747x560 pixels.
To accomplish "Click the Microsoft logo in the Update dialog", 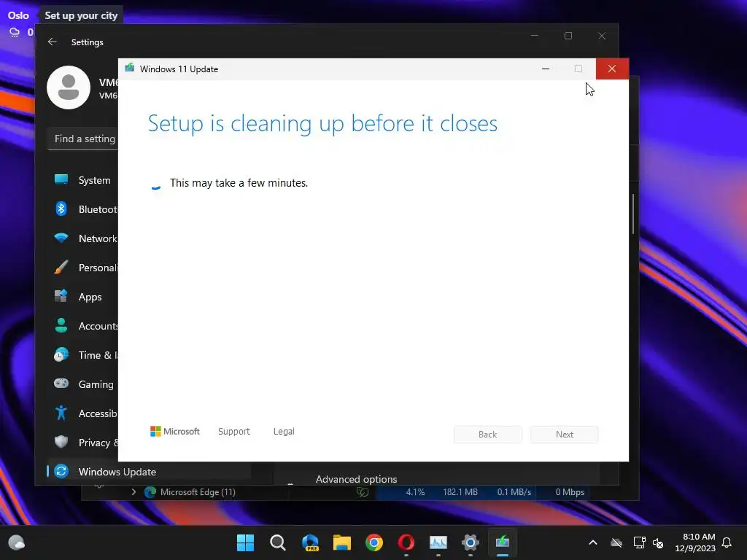I will point(175,432).
